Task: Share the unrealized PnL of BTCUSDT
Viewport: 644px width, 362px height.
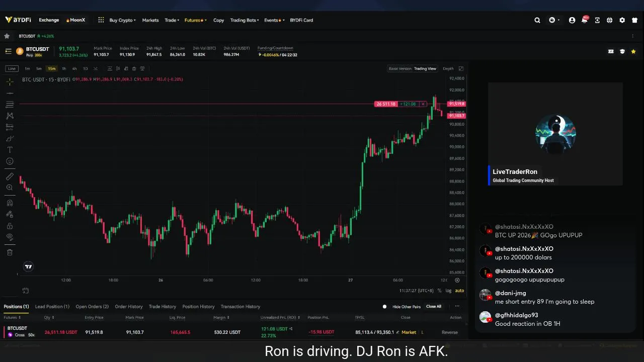Action: (291, 329)
